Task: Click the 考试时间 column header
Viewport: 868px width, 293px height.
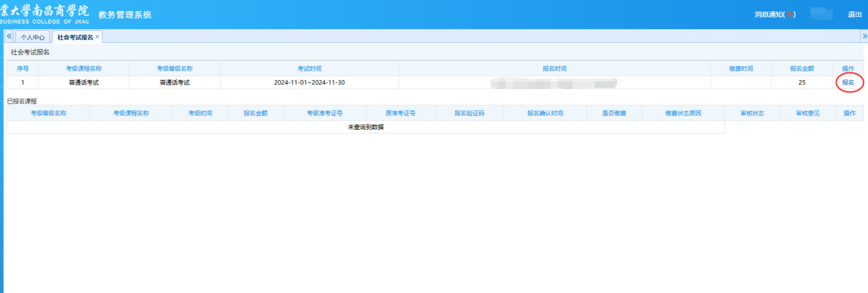Action: coord(309,69)
